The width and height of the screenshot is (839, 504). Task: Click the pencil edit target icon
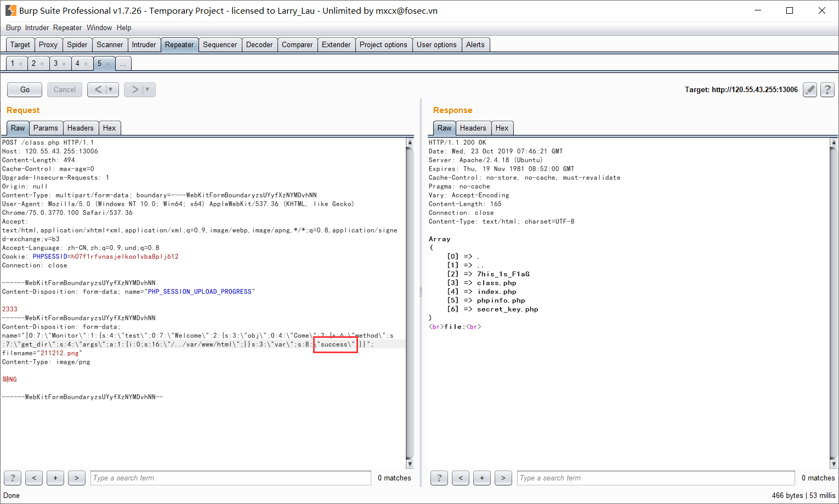810,89
